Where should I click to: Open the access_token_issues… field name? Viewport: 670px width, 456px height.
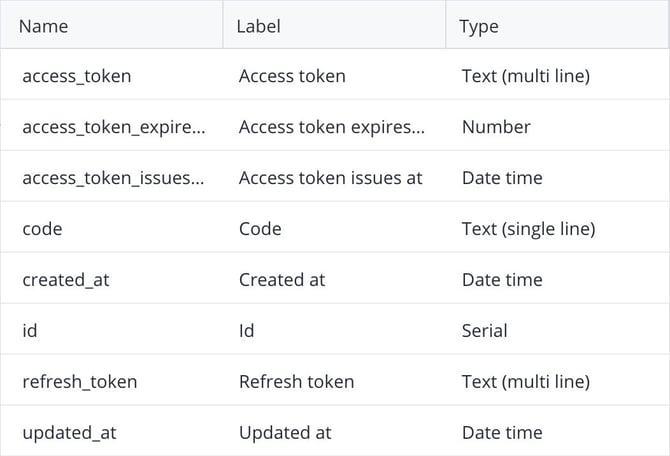click(x=113, y=178)
